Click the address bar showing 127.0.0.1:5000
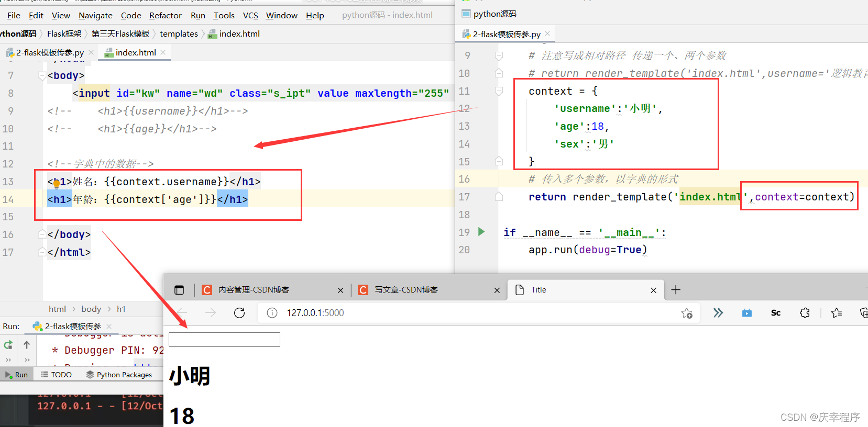The height and width of the screenshot is (427, 868). [x=479, y=313]
